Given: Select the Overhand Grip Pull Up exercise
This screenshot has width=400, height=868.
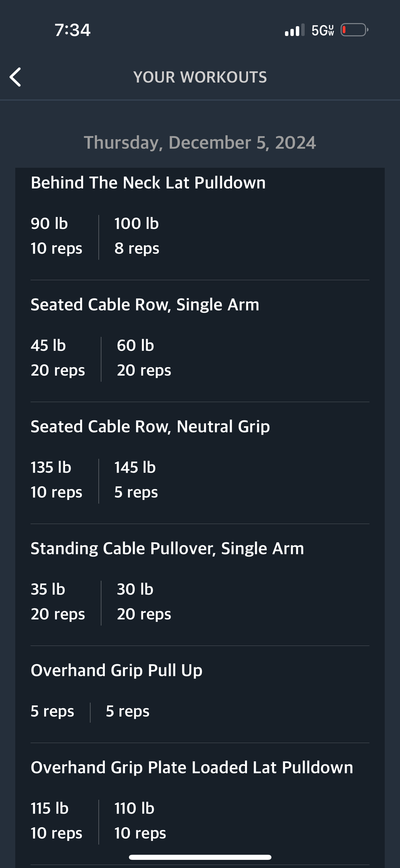Looking at the screenshot, I should [116, 670].
